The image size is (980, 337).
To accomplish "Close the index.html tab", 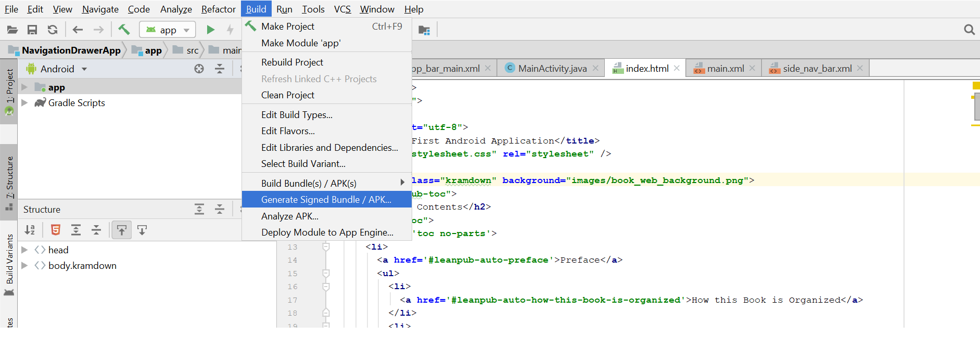I will click(x=677, y=68).
